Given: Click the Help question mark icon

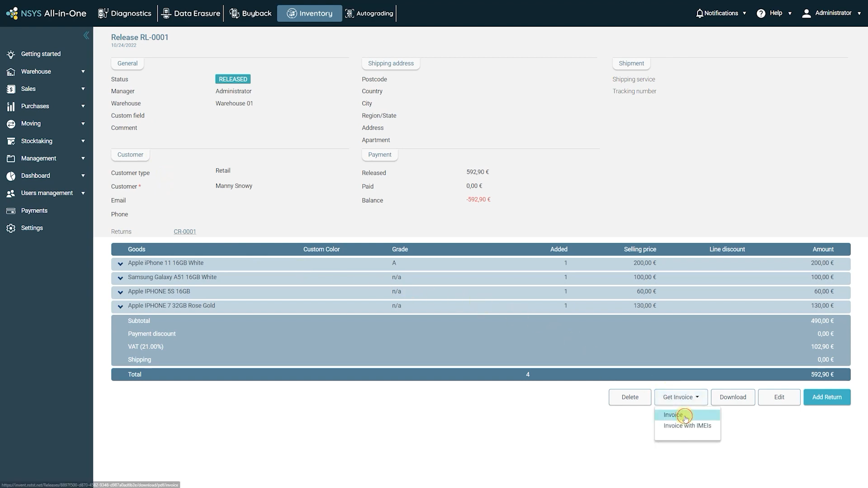Looking at the screenshot, I should (761, 13).
